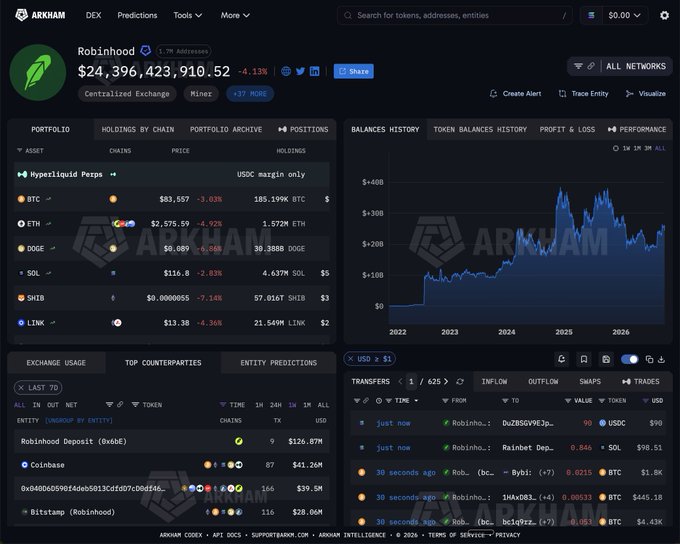Click the clock icon in transfers header
Image resolution: width=680 pixels, height=544 pixels.
pos(379,400)
